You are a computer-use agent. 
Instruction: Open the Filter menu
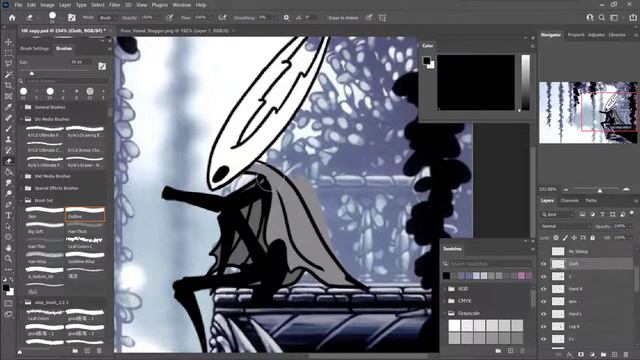tap(115, 5)
